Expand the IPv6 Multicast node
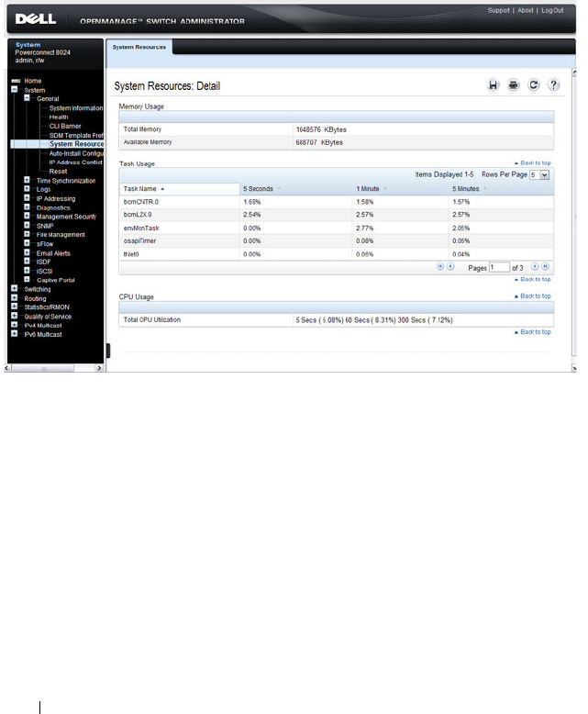588x714 pixels. click(x=14, y=333)
